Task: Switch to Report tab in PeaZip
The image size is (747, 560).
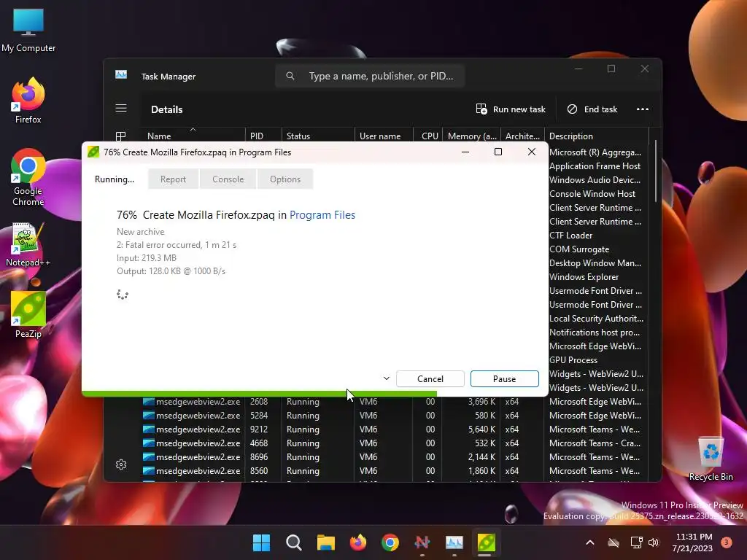Action: pyautogui.click(x=173, y=179)
